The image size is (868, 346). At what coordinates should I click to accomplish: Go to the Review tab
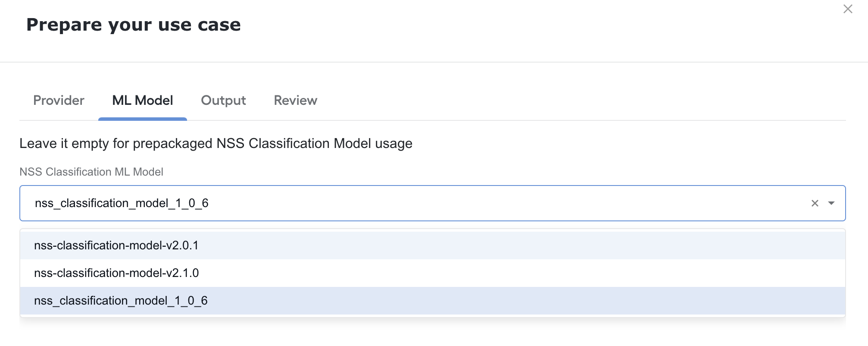(296, 101)
